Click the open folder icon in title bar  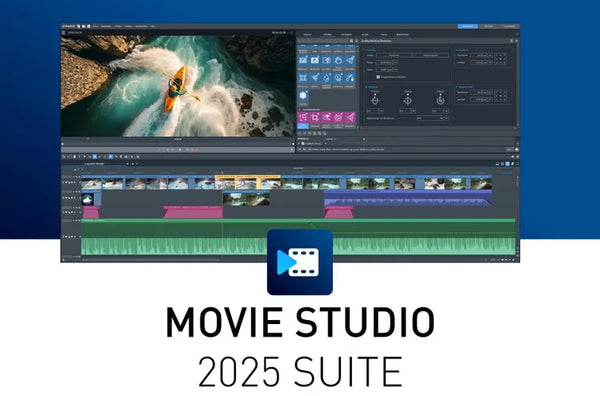[84, 26]
